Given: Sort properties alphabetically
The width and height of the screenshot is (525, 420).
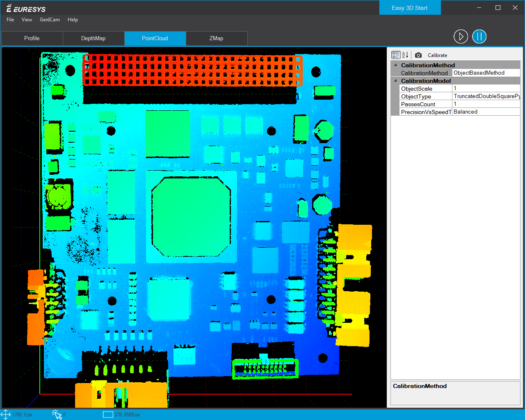Looking at the screenshot, I should click(405, 55).
